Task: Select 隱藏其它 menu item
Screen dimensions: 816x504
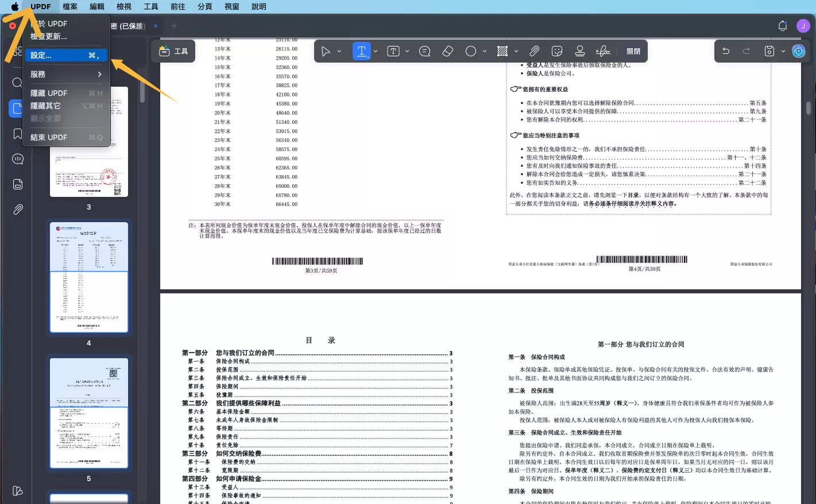Action: pyautogui.click(x=66, y=106)
